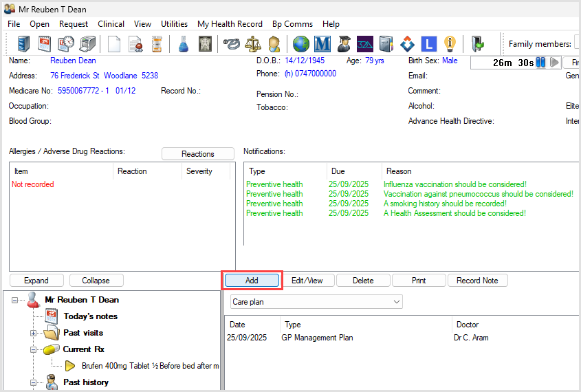This screenshot has height=392, width=581.
Task: Click the yellow information icon
Action: pos(450,44)
